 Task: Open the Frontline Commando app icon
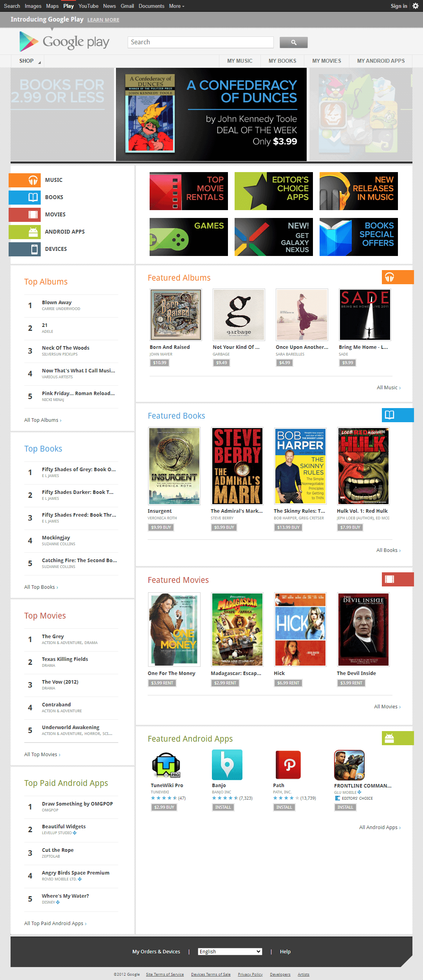[349, 765]
